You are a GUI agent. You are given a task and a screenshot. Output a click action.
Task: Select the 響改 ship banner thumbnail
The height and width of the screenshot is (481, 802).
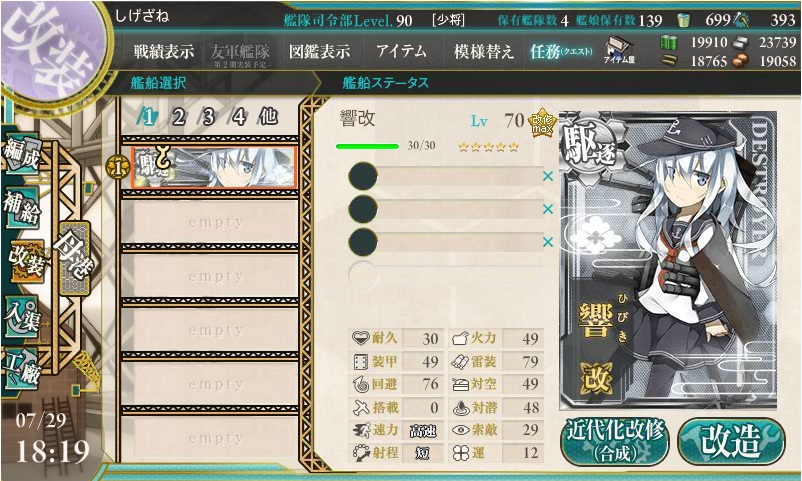click(214, 167)
